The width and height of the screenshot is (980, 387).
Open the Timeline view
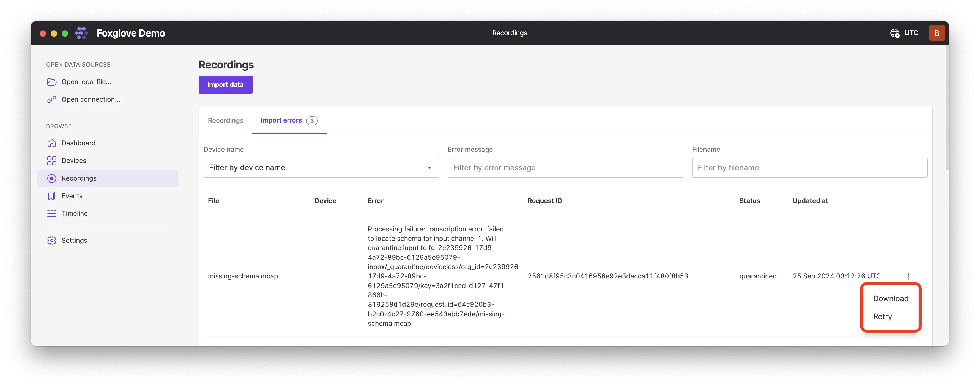coord(75,213)
